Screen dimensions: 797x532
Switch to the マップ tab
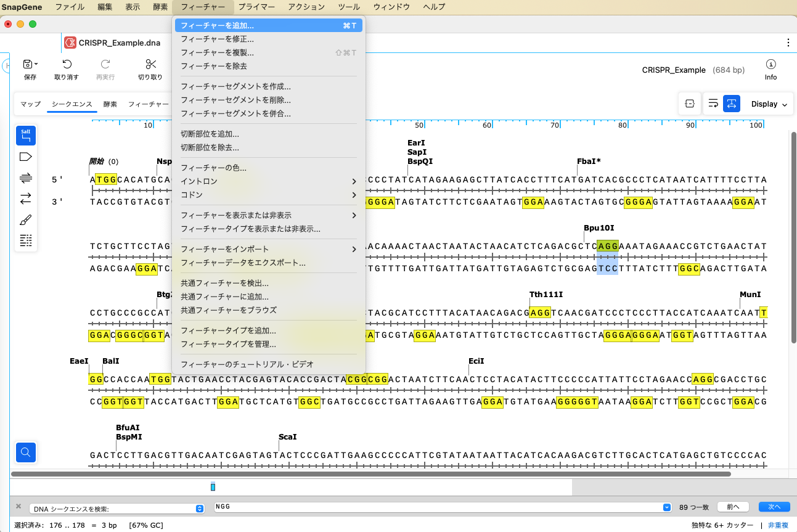30,104
